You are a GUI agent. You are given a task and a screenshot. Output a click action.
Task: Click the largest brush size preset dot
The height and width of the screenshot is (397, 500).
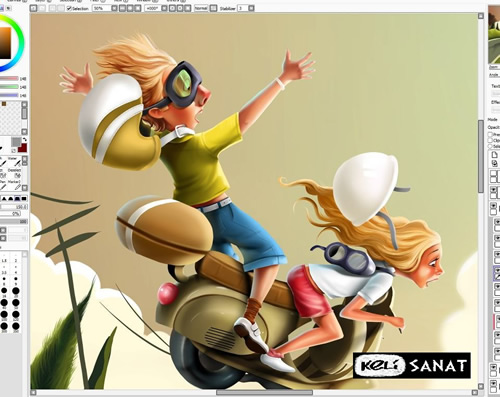pyautogui.click(x=16, y=326)
